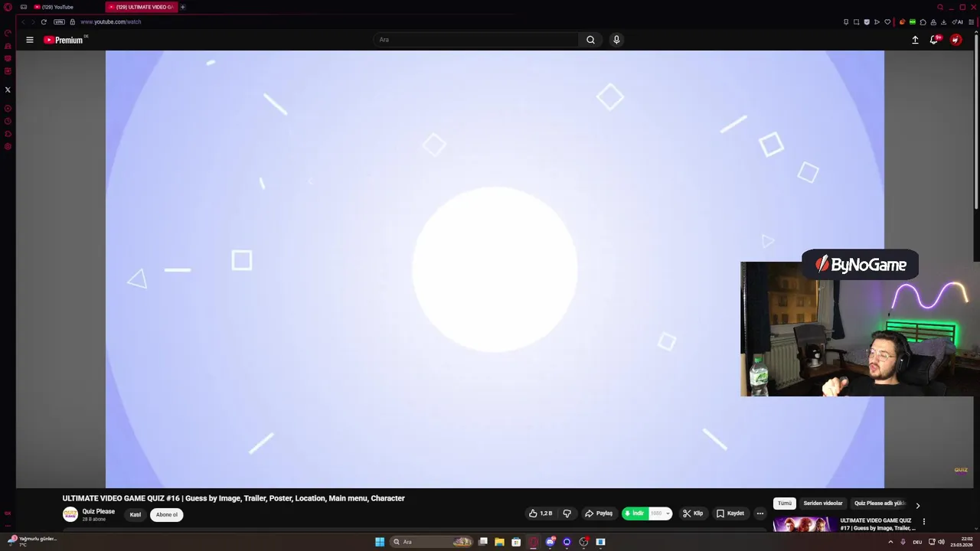Open a new tab with the plus button
980x551 pixels.
tap(183, 7)
